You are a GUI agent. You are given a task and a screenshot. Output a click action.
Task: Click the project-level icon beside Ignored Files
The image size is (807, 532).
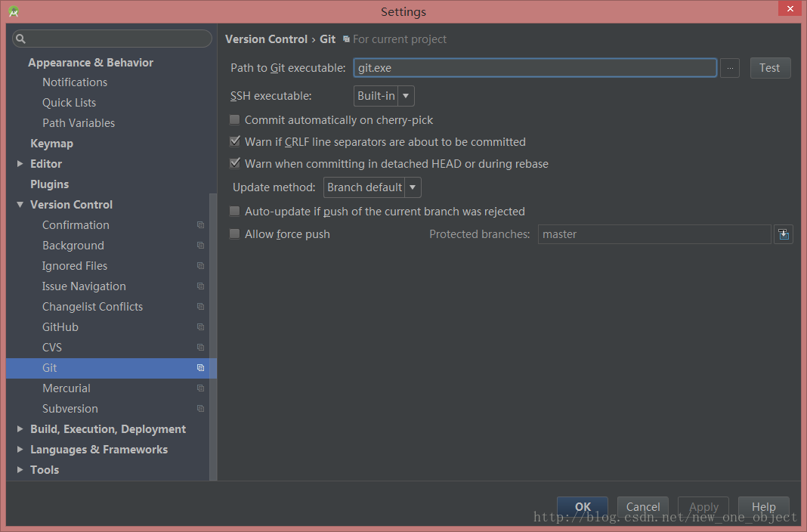pyautogui.click(x=201, y=265)
